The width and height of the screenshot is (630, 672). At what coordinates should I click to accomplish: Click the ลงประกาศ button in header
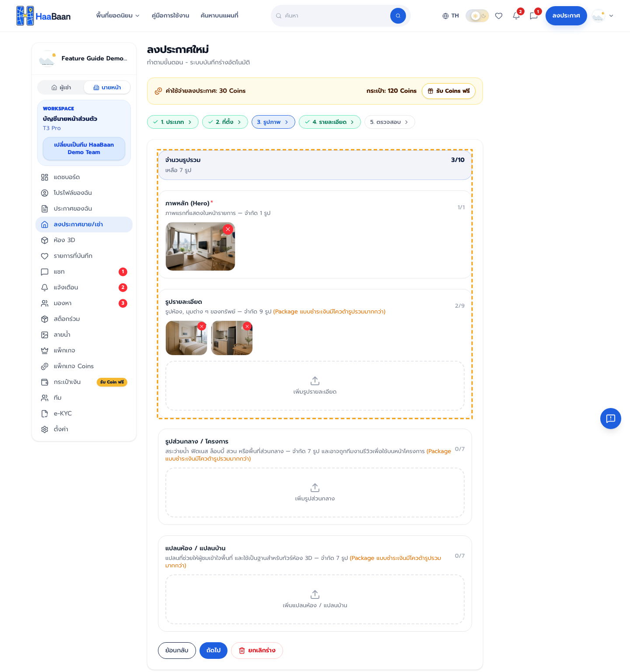[566, 16]
